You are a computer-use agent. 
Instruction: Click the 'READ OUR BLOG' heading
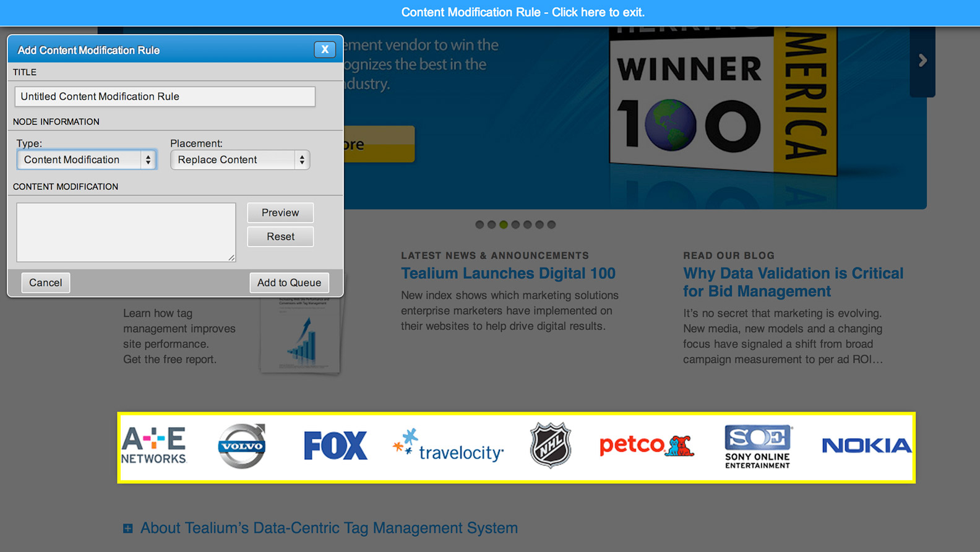[729, 255]
